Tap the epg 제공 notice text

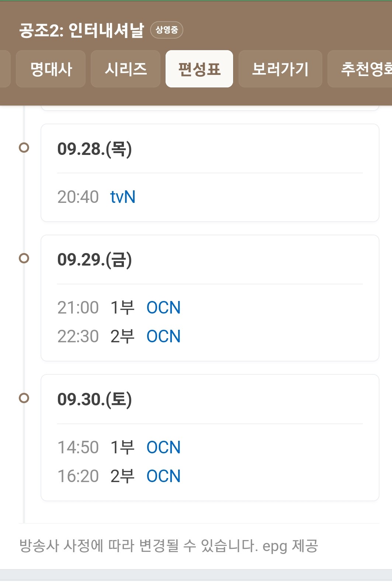(x=290, y=546)
